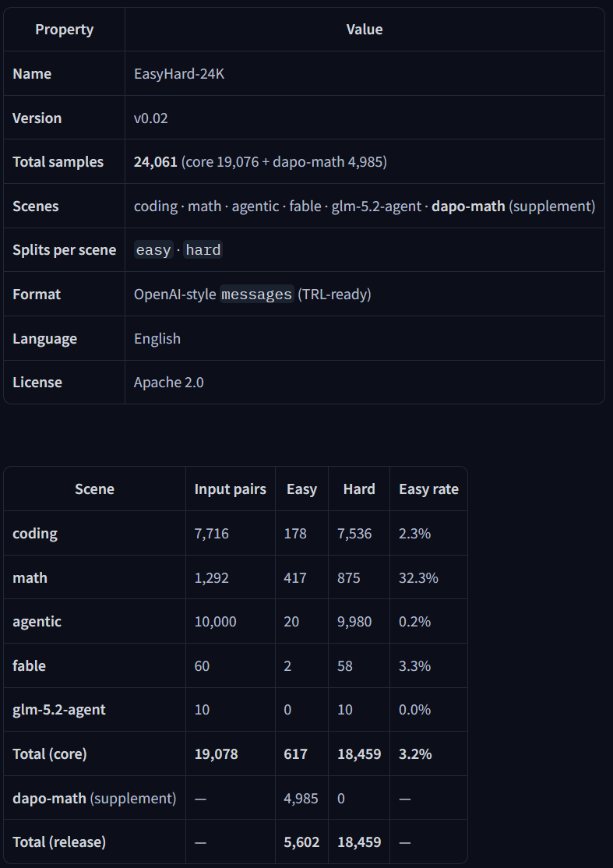The image size is (613, 868).
Task: Click the 'hard' code tag
Action: [x=203, y=250]
